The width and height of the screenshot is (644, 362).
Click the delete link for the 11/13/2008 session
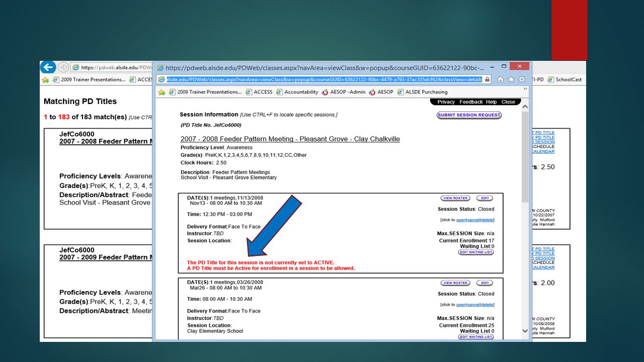[x=487, y=220]
